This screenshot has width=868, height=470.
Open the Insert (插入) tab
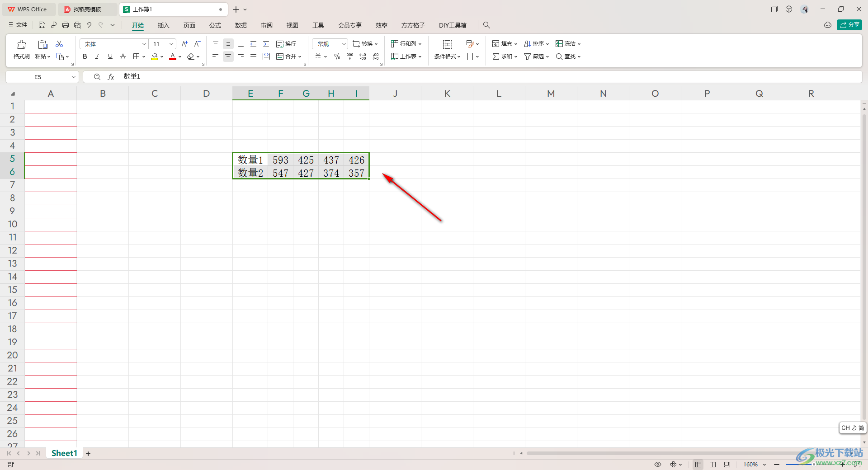163,25
